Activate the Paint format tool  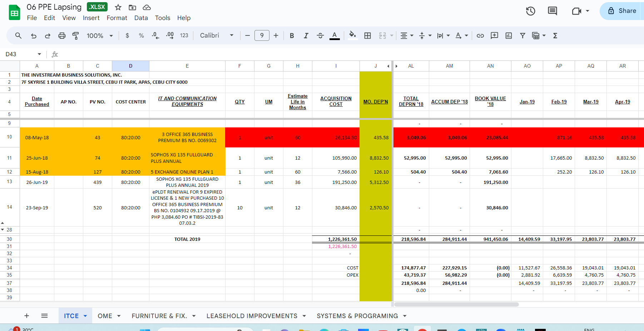tap(76, 35)
